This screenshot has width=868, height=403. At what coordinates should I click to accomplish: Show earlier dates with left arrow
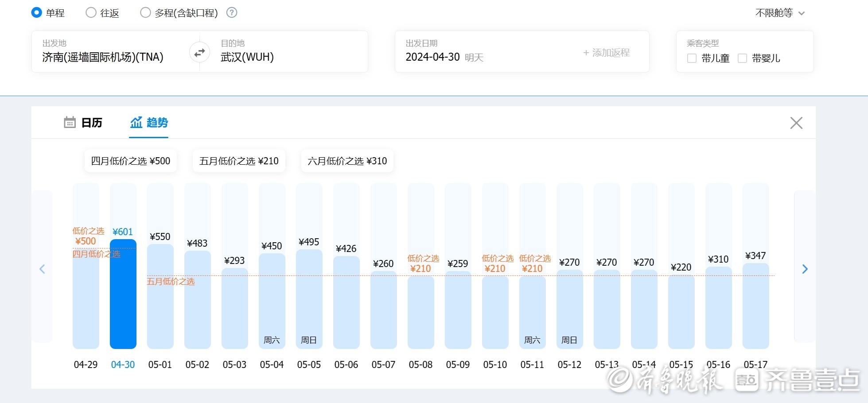[42, 269]
